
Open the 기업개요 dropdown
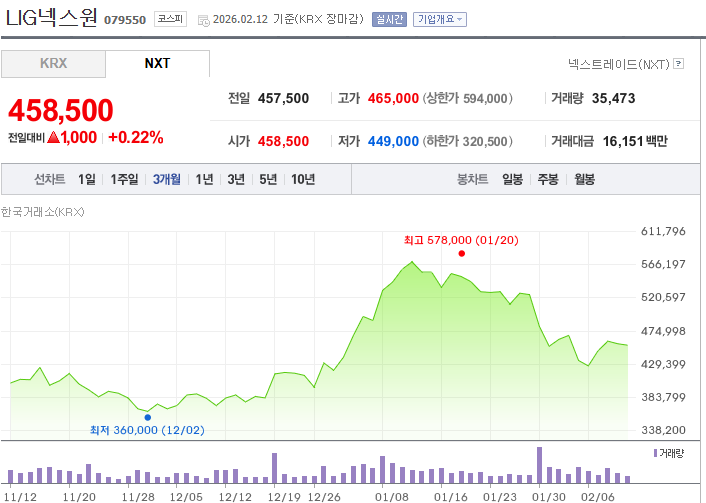(440, 19)
